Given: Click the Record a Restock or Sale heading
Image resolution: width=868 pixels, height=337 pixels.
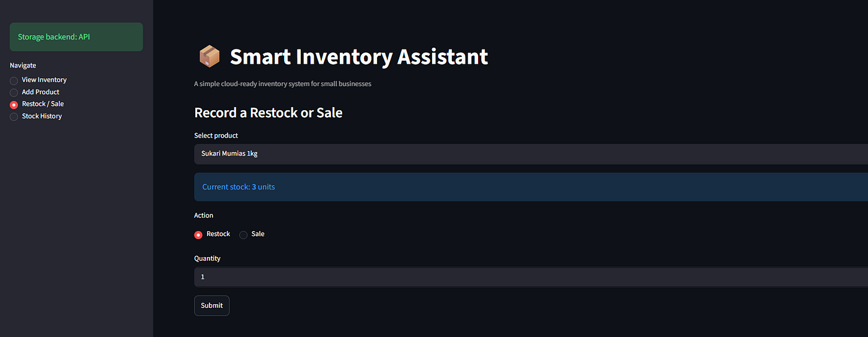Looking at the screenshot, I should pyautogui.click(x=268, y=113).
